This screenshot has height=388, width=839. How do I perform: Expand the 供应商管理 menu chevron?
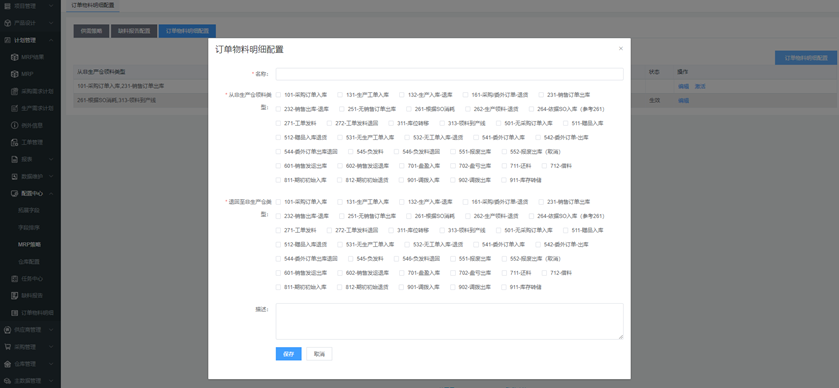[x=50, y=330]
